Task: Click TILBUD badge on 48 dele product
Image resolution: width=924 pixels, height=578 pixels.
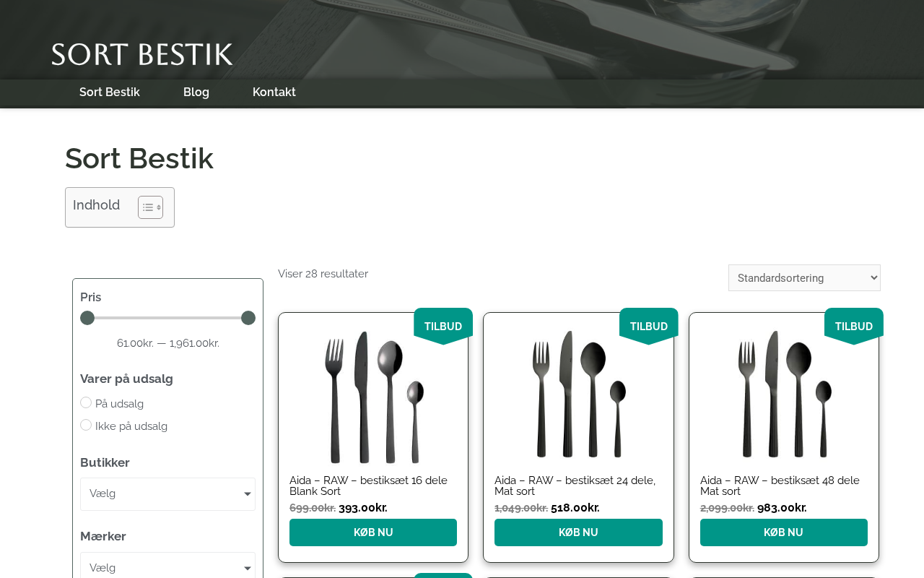Action: pyautogui.click(x=854, y=327)
